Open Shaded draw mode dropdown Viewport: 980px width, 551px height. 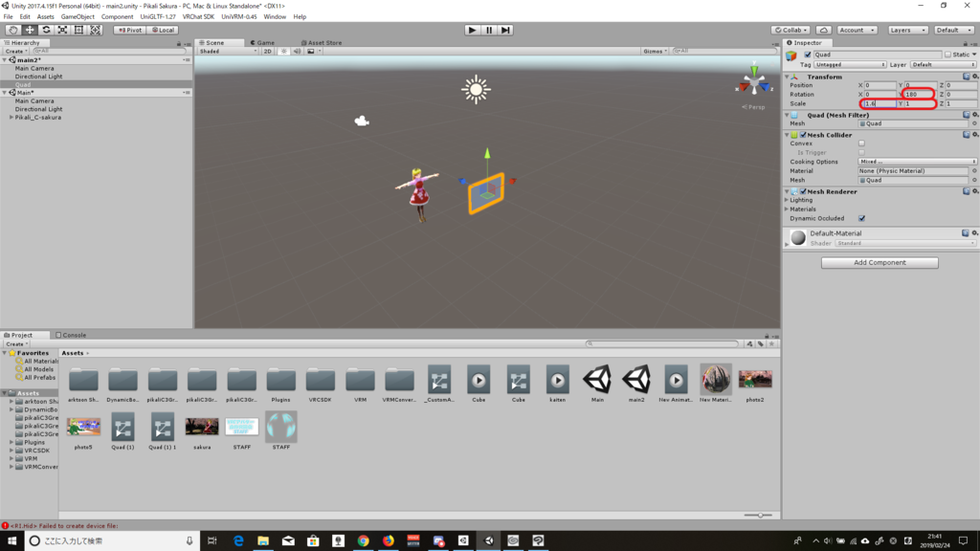tap(228, 52)
